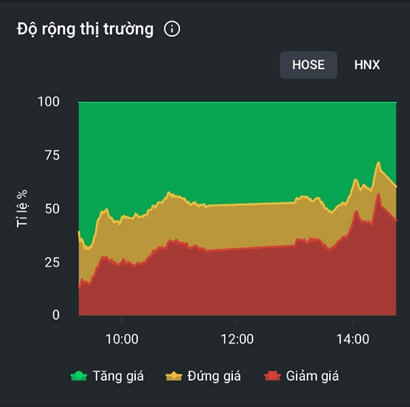The height and width of the screenshot is (407, 410).
Task: Toggle the green Tăng giá legend icon
Action: pyautogui.click(x=79, y=376)
